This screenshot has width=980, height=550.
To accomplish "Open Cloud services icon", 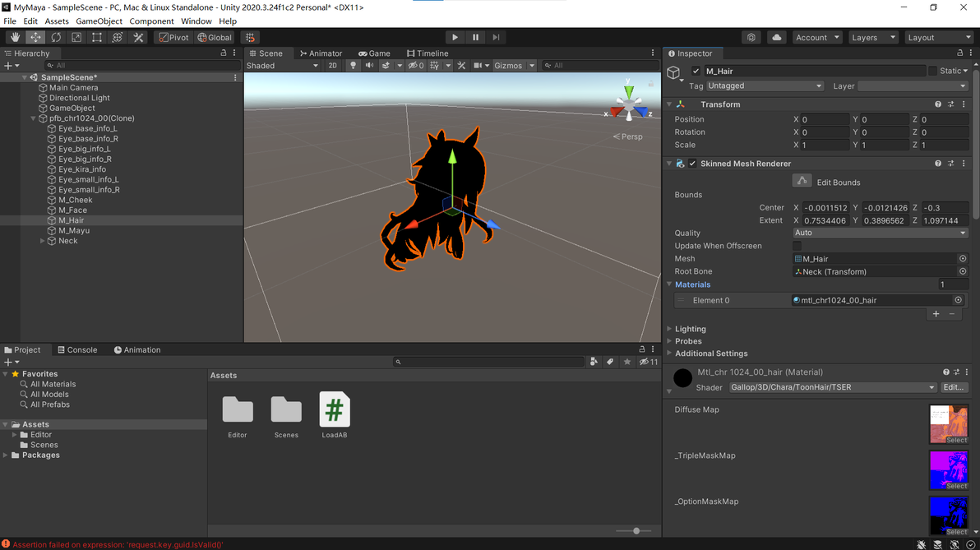I will pos(776,38).
